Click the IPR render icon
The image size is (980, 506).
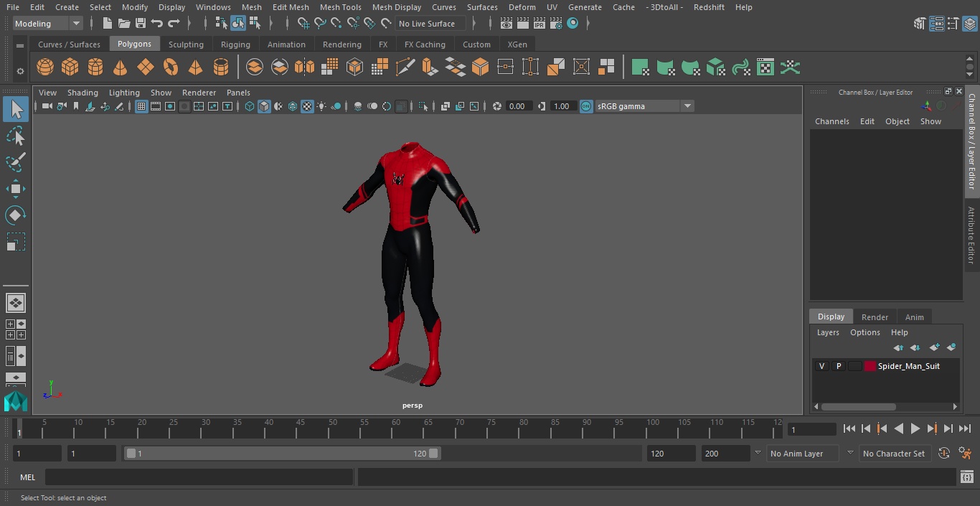(x=540, y=24)
